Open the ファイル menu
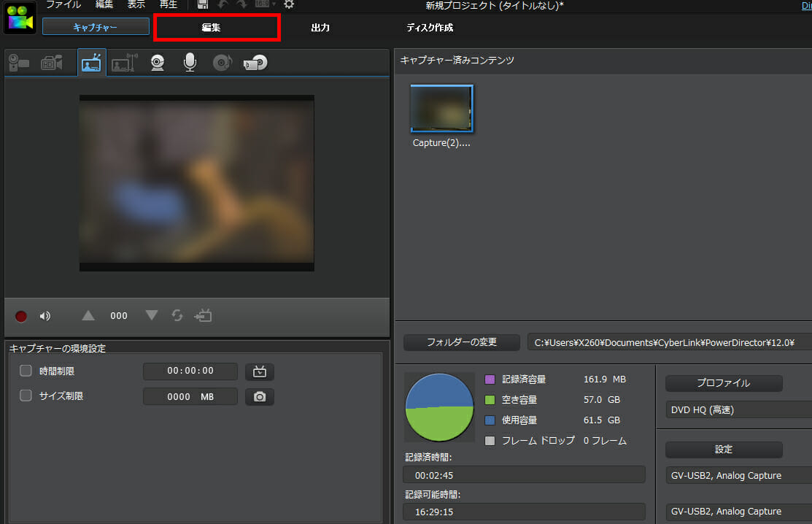812x524 pixels. [x=63, y=4]
